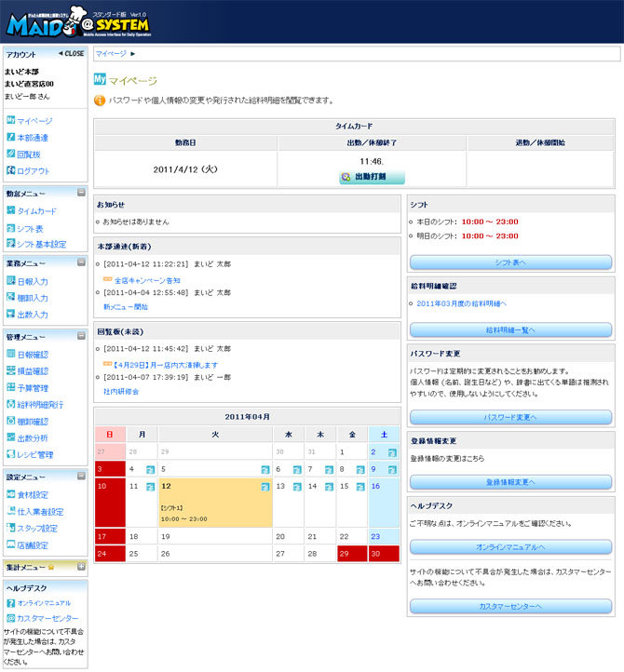Open the 日報入力 text link in sidebar
The width and height of the screenshot is (624, 672).
[33, 282]
